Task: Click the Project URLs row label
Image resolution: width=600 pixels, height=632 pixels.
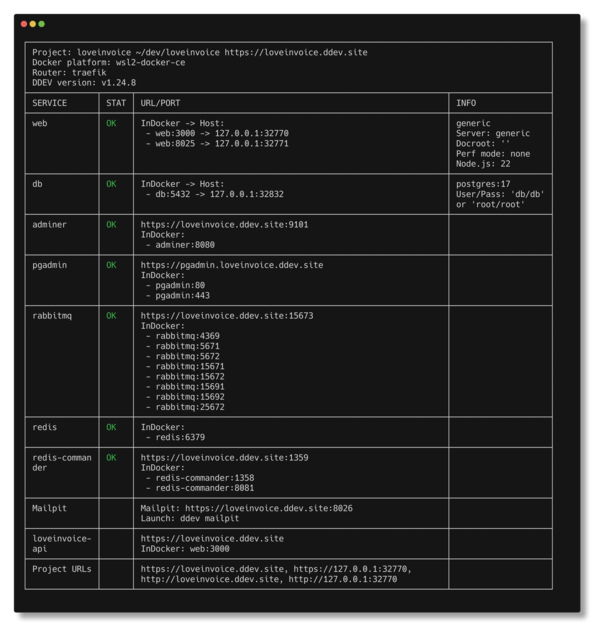Action: click(62, 569)
